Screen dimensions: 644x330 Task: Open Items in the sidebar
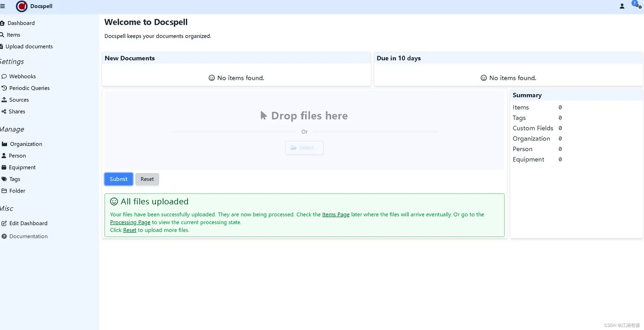click(13, 35)
